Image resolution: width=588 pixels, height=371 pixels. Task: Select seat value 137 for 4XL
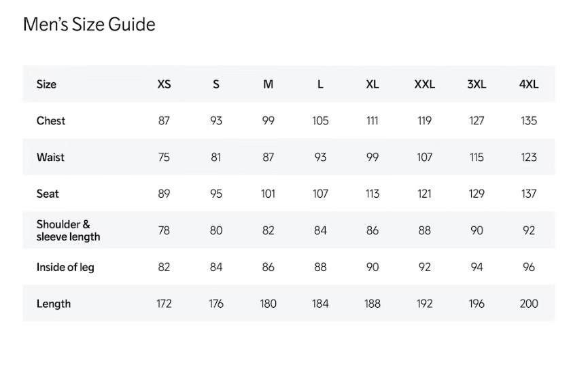click(x=528, y=194)
